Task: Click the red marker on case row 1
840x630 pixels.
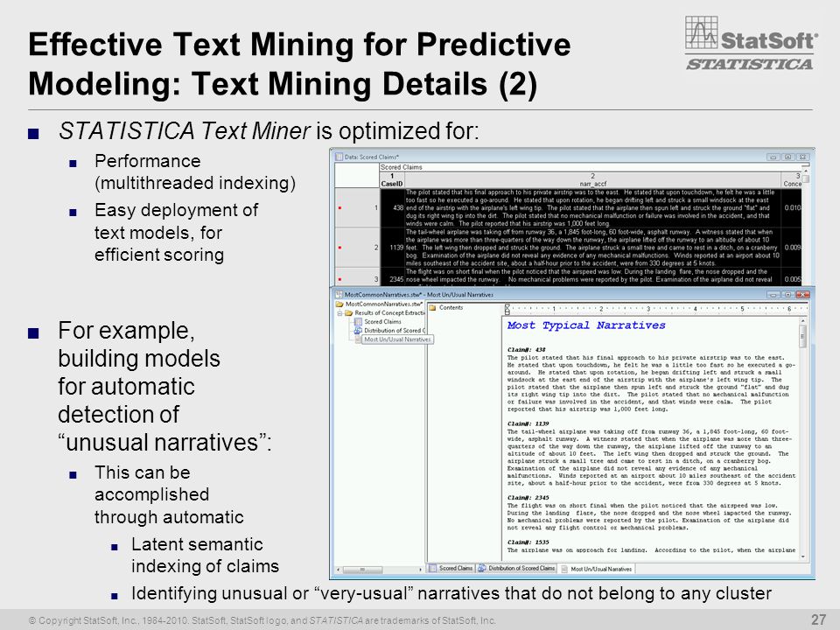Action: pos(339,208)
